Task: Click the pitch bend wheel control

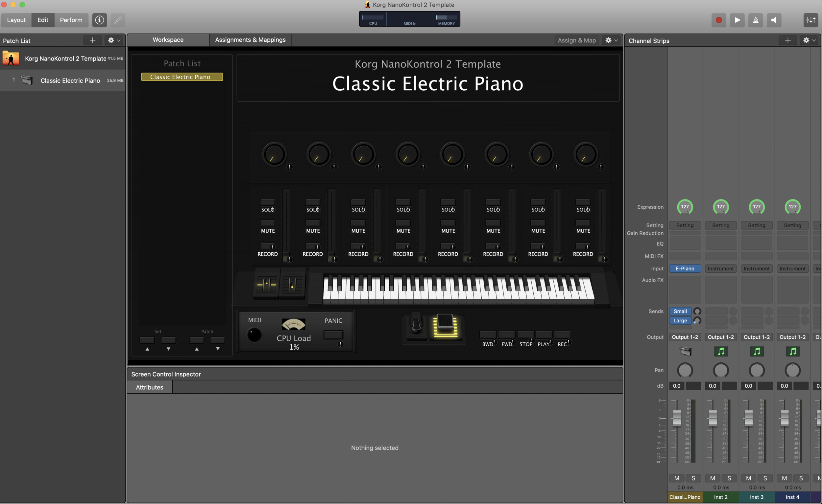Action: click(x=266, y=284)
